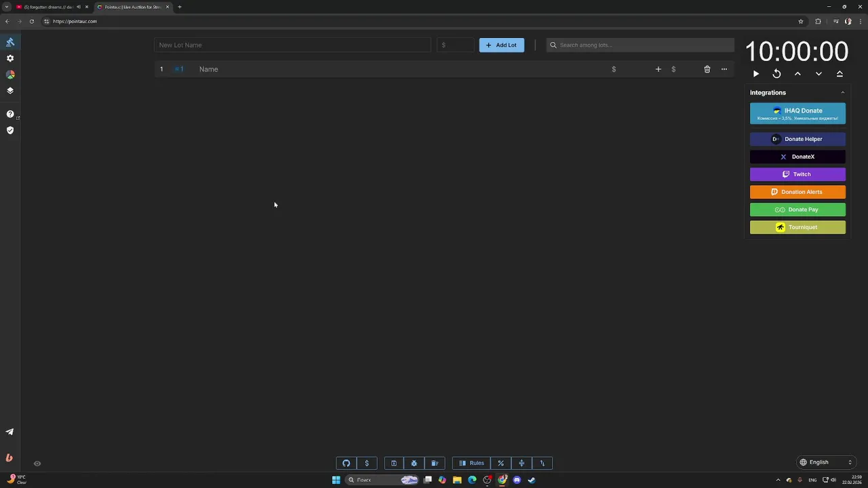The height and width of the screenshot is (488, 868).
Task: Connect IHAQ Donate integration
Action: pyautogui.click(x=797, y=113)
